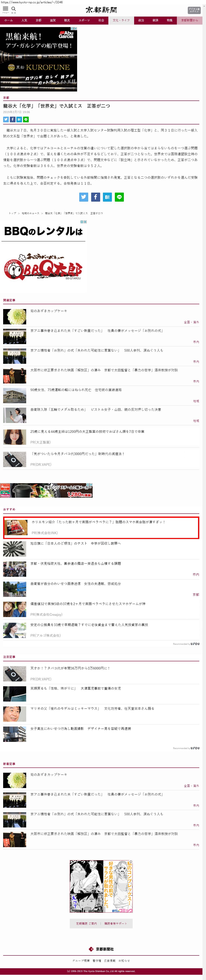This screenshot has width=206, height=980.
Task: Open 旭日旗 article in recommended list
Action: [x=75, y=543]
